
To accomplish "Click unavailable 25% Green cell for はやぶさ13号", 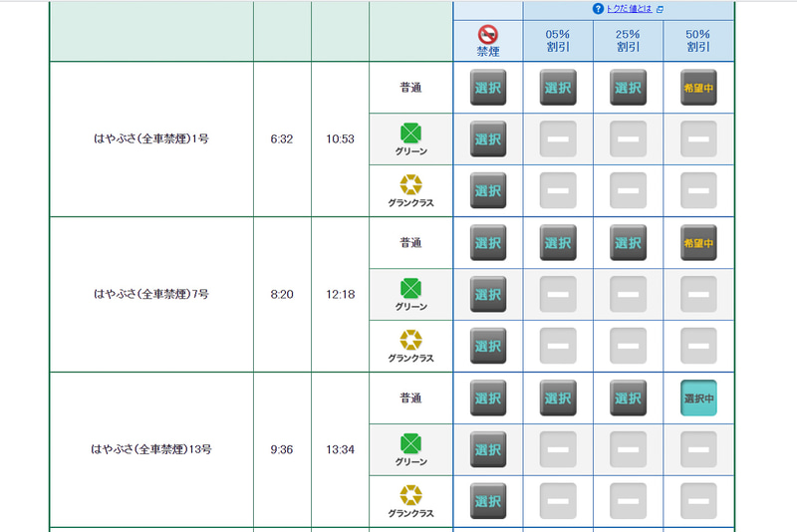I will click(x=629, y=449).
